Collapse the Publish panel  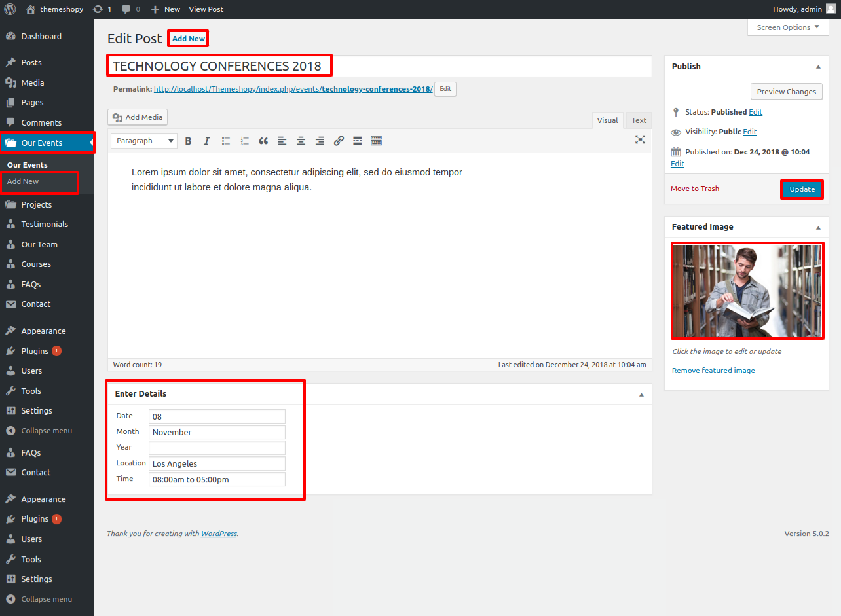pyautogui.click(x=818, y=67)
